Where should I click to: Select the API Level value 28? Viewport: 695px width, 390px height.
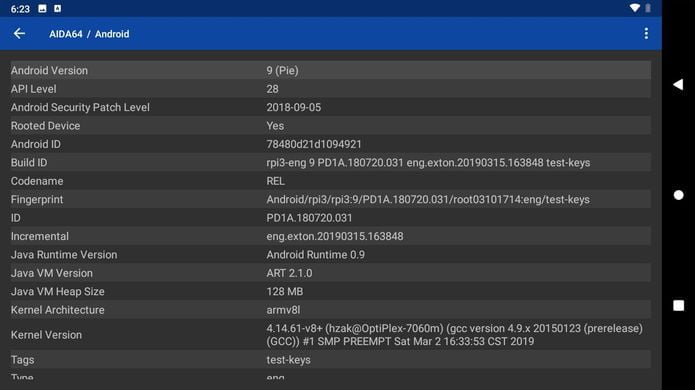[x=273, y=89]
